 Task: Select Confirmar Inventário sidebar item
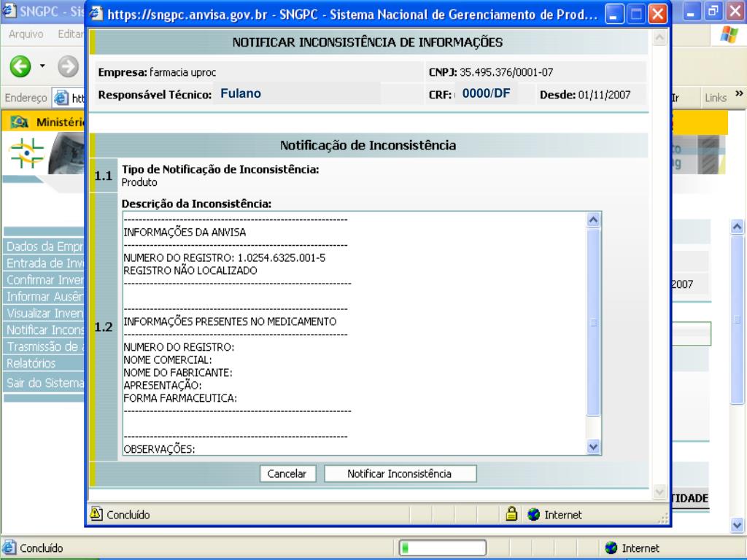(44, 280)
